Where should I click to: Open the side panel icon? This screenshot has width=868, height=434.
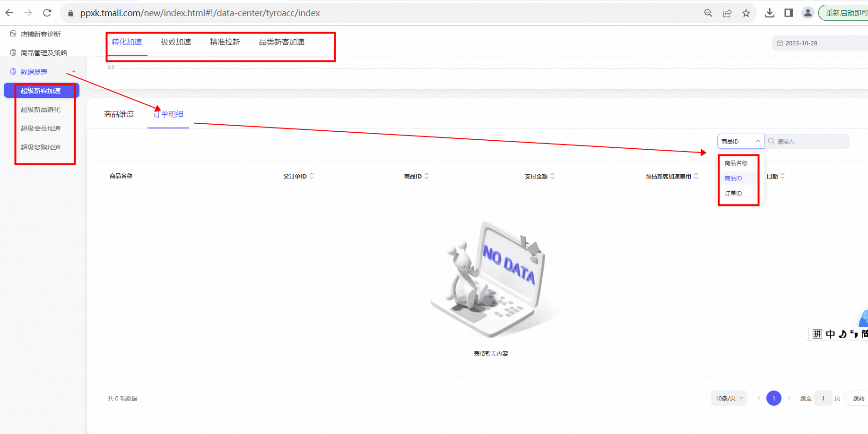click(x=789, y=13)
